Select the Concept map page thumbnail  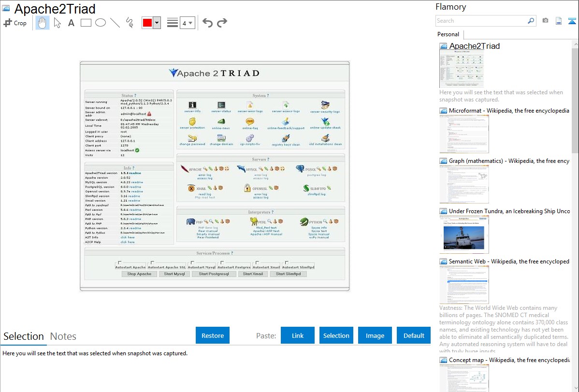click(x=464, y=378)
